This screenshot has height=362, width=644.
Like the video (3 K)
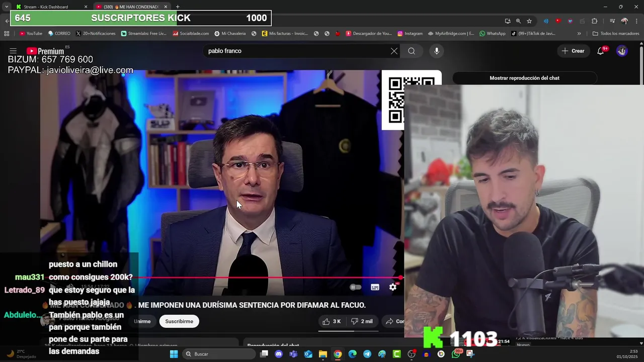332,321
